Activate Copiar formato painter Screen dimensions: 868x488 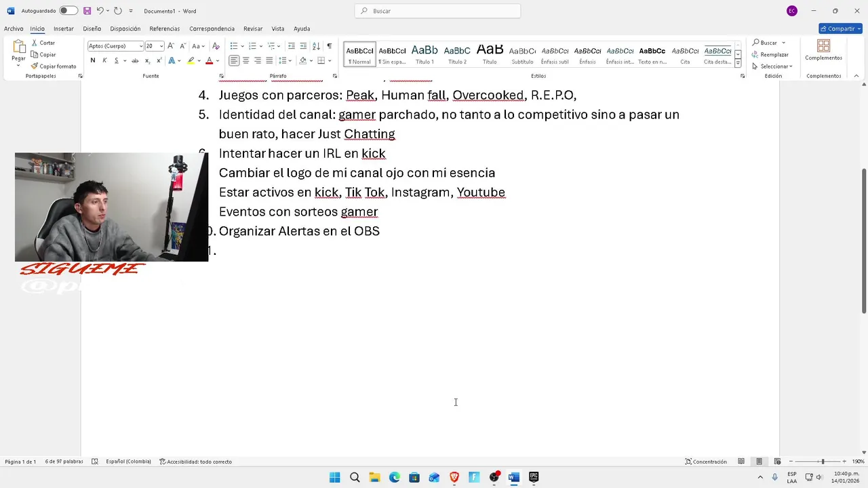tap(54, 66)
